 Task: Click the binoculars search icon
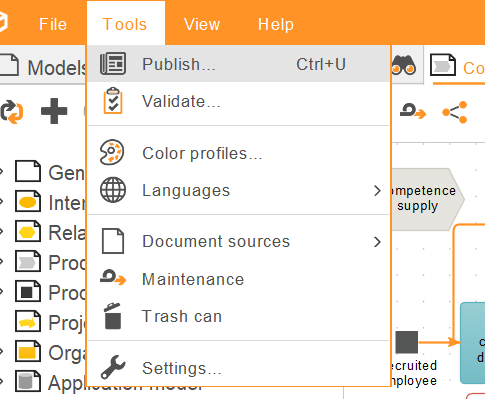pos(404,65)
